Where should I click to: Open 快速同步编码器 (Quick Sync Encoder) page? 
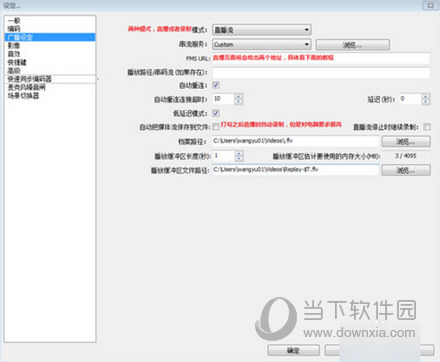click(x=30, y=79)
